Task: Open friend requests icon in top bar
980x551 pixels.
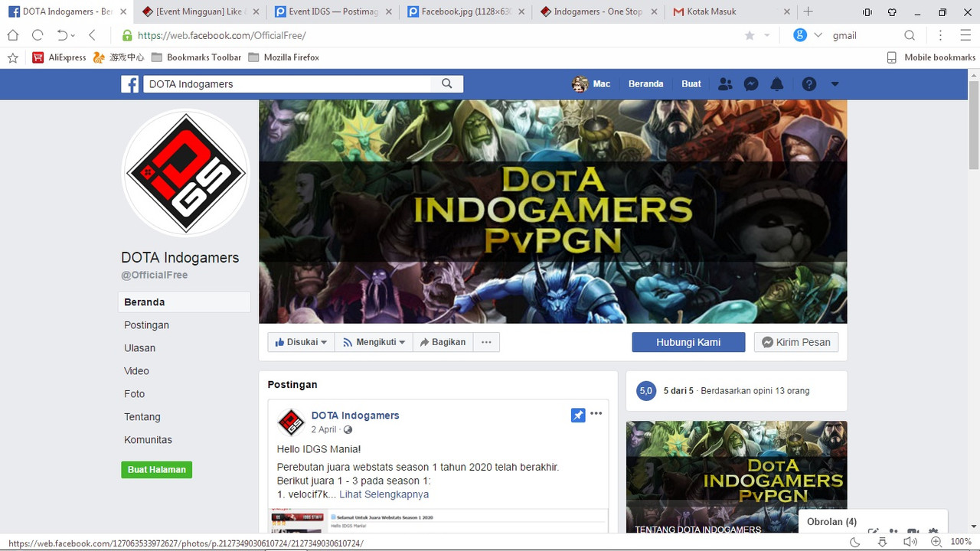Action: coord(724,83)
